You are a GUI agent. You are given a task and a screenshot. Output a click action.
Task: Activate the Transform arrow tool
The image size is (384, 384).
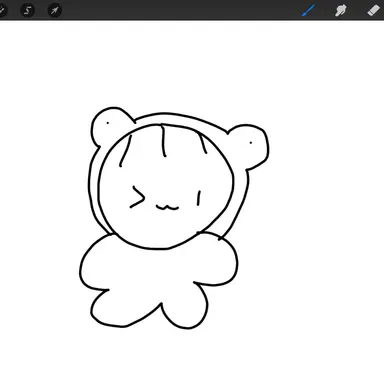pos(54,10)
